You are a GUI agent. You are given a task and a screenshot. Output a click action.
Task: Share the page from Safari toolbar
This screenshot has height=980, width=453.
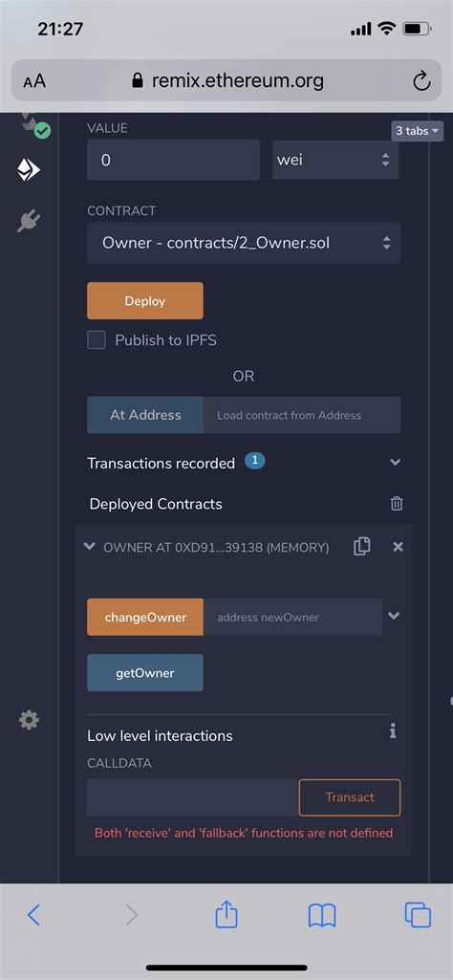click(226, 914)
